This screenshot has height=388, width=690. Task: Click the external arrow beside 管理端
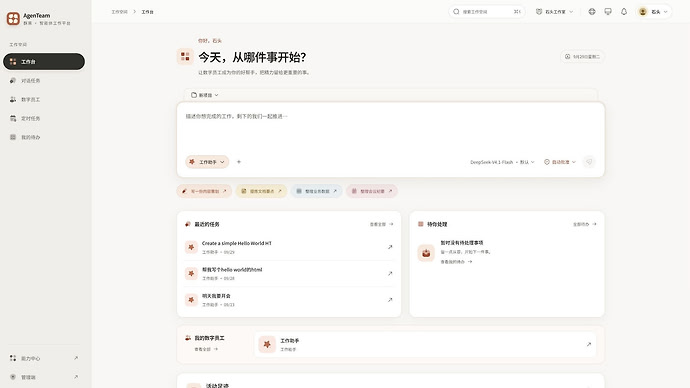[76, 377]
